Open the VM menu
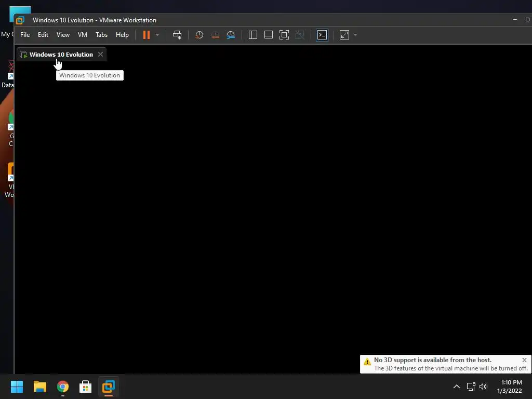Screen dimensions: 532x399 pyautogui.click(x=83, y=35)
